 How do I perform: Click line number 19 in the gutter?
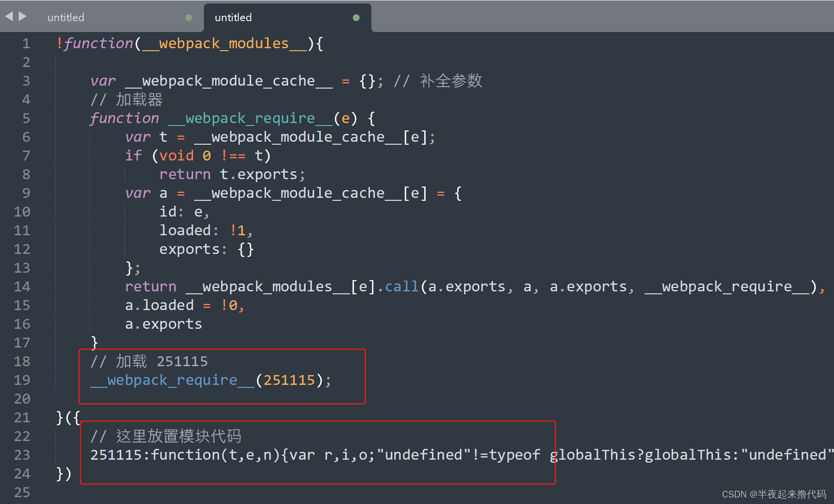click(x=22, y=380)
